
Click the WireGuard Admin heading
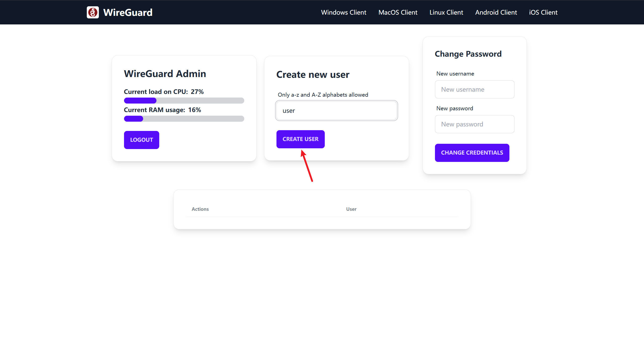165,74
